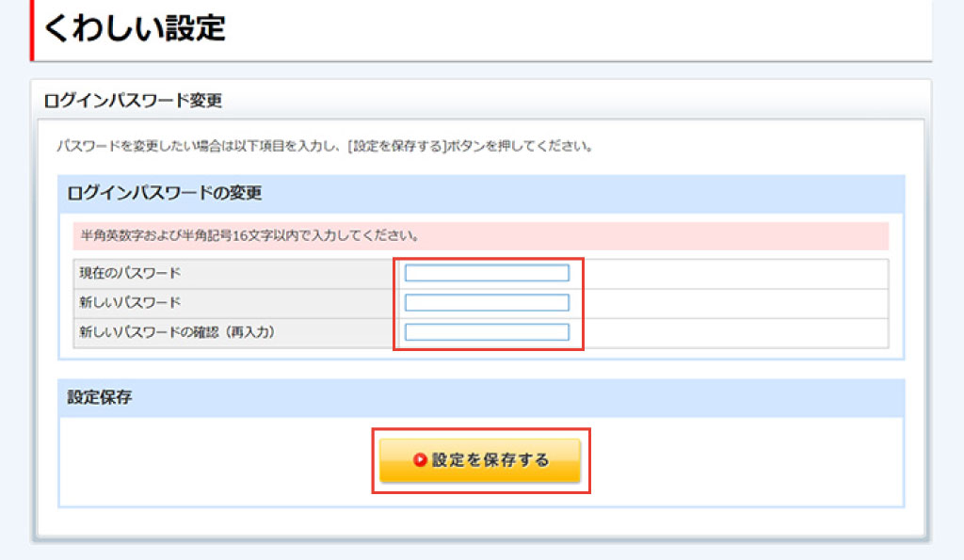Click empty cell right of confirmation password field
The height and width of the screenshot is (560, 964).
pyautogui.click(x=734, y=332)
